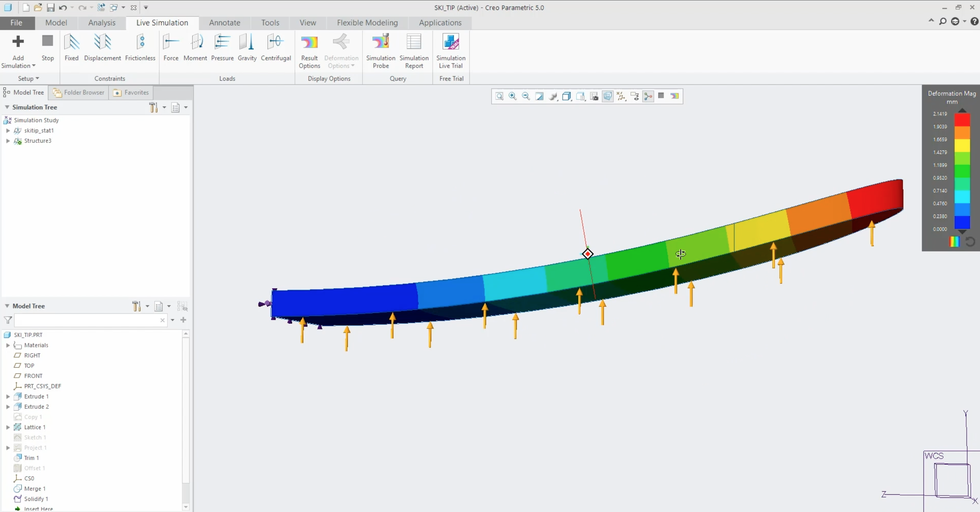Open the Annotate ribbon tab
The image size is (980, 512).
224,23
